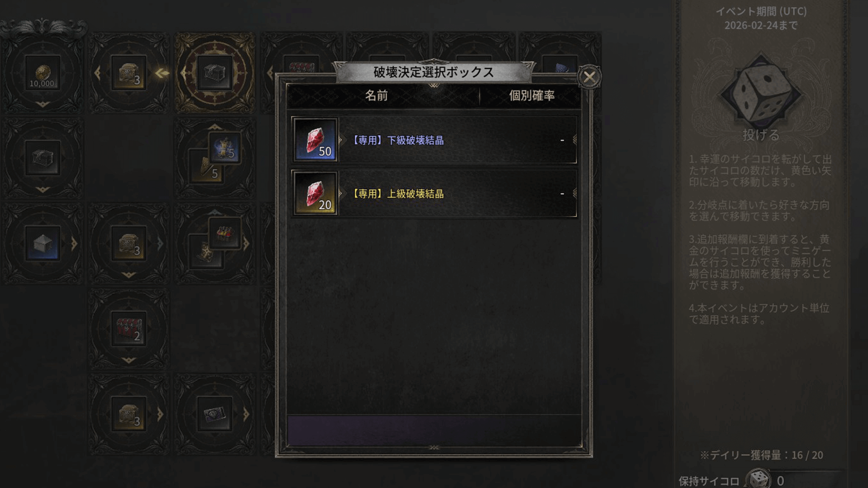Select the 下級破壊結晶 item icon
This screenshot has width=868, height=488.
pyautogui.click(x=315, y=140)
